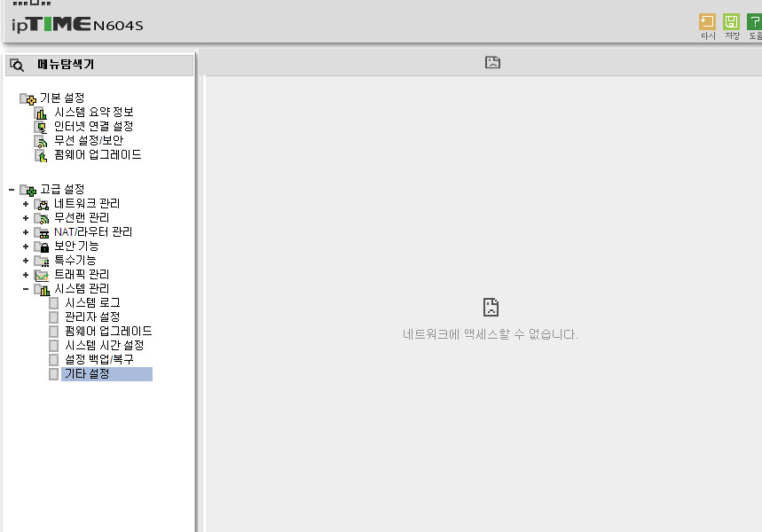
Task: Expand the 특수기능 tree node
Action: (x=26, y=261)
